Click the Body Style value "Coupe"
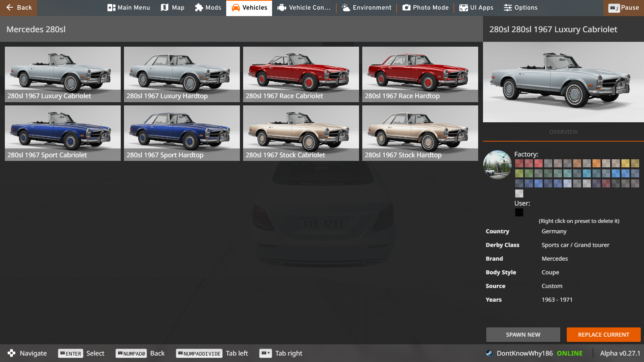Viewport: 644px width, 362px height. [x=550, y=272]
